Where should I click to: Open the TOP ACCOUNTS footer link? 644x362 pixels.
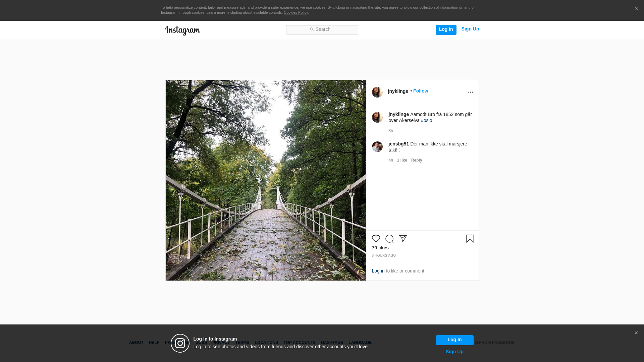tap(300, 343)
